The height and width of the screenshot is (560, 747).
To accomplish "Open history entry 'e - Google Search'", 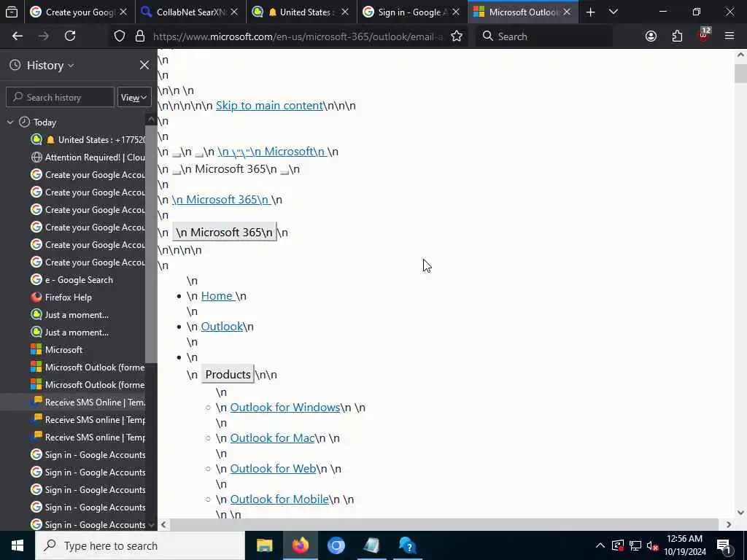I will coord(71,280).
